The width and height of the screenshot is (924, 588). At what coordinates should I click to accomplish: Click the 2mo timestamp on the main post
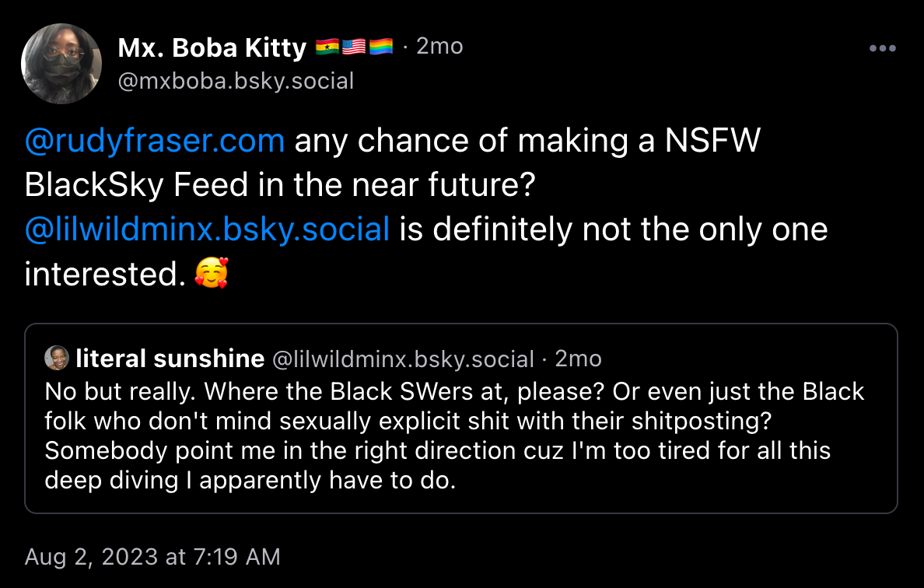(x=441, y=45)
